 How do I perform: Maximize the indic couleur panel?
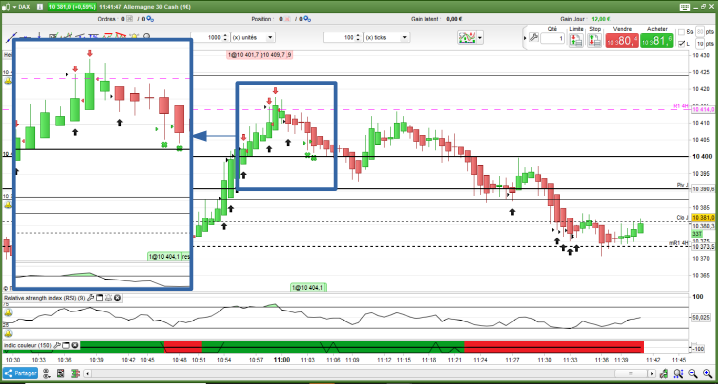pyautogui.click(x=66, y=345)
